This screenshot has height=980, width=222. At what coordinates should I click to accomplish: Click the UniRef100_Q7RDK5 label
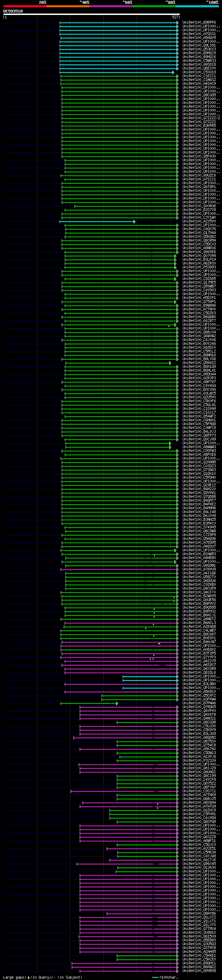coord(199,707)
